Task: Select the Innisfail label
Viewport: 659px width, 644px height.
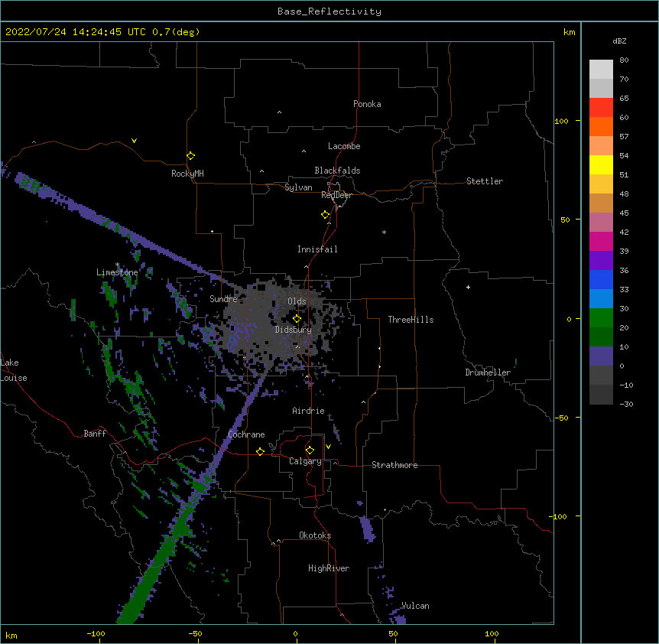Action: coord(317,249)
